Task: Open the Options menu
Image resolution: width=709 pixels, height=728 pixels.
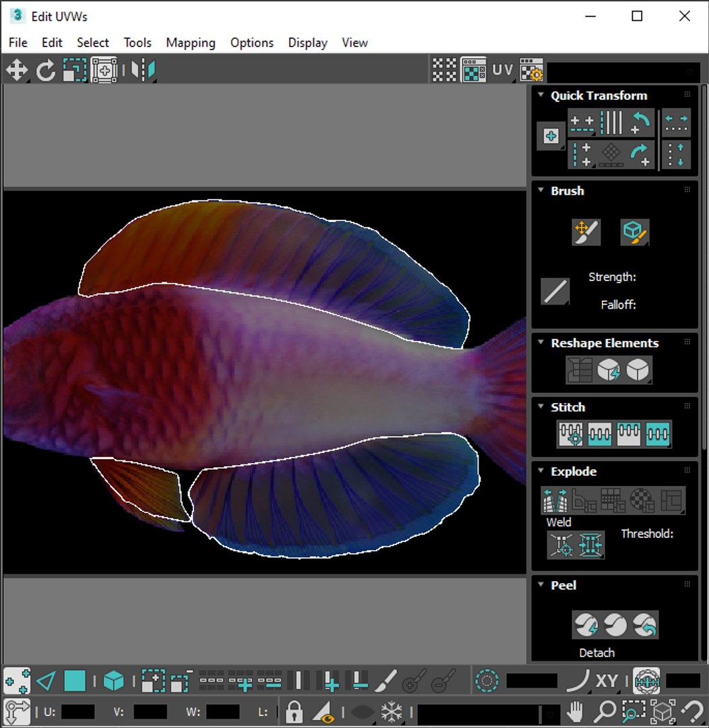Action: (252, 42)
